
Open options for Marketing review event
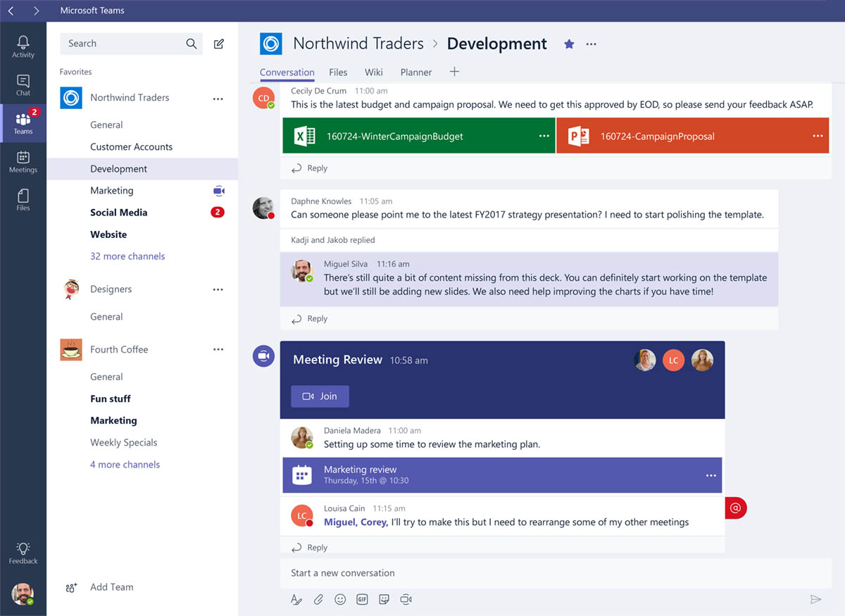(711, 475)
